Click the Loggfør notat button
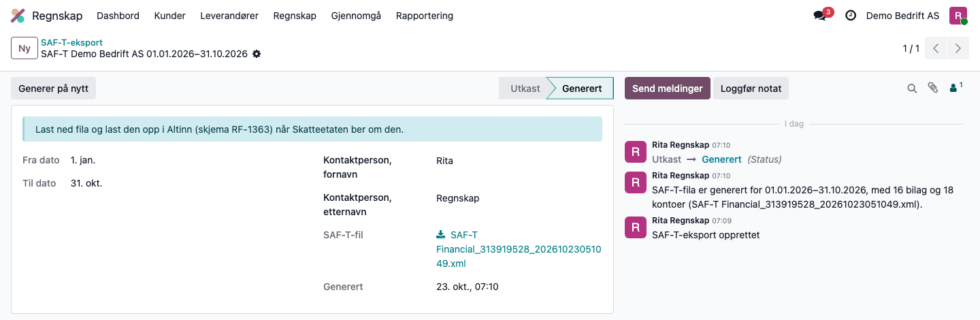 751,89
